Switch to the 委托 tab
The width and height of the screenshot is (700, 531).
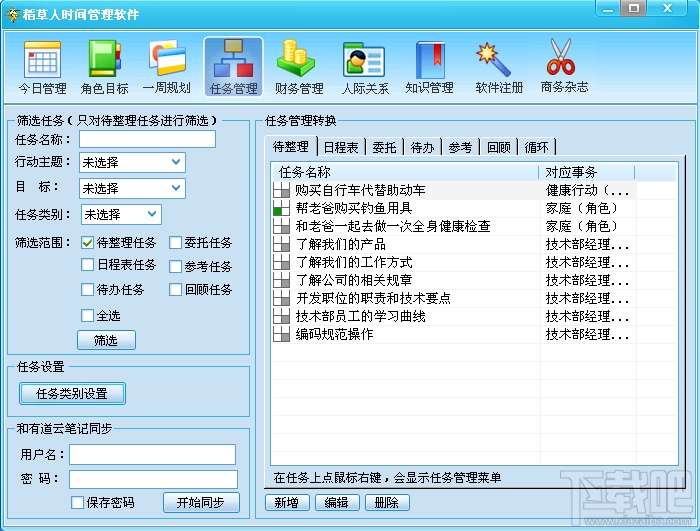(x=384, y=147)
